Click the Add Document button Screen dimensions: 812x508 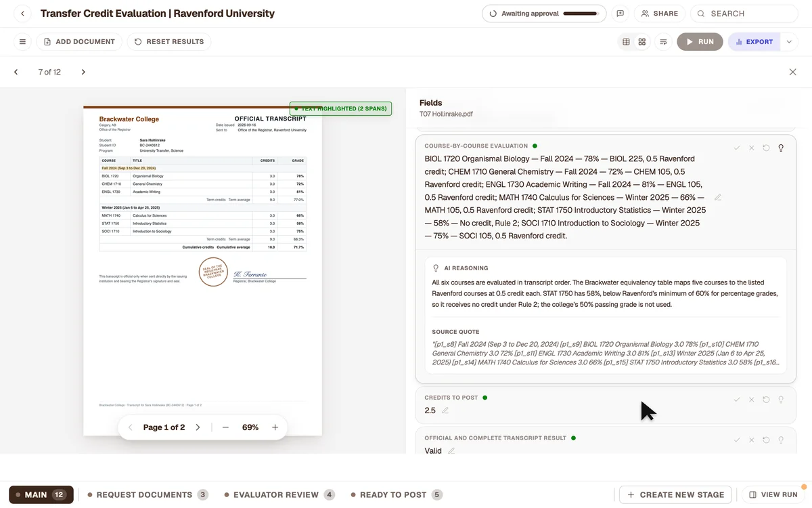point(79,42)
